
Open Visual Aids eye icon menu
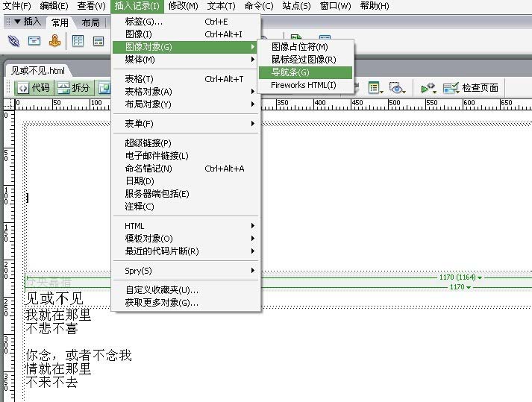point(398,88)
